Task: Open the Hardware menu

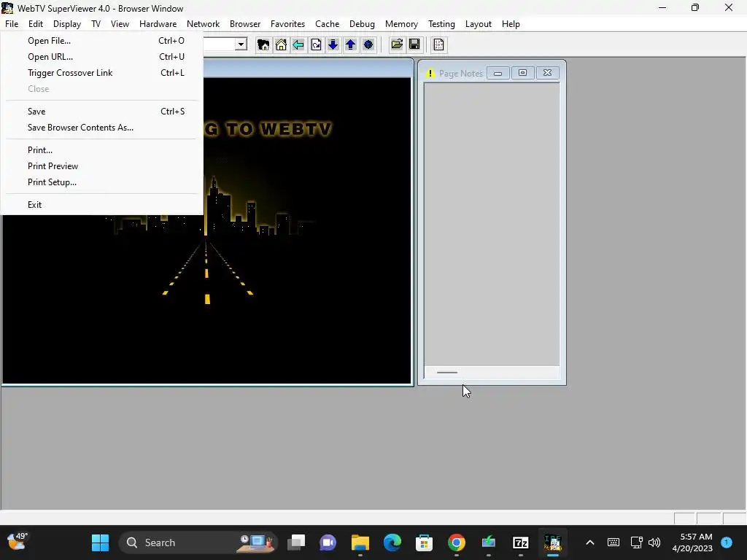Action: [158, 24]
